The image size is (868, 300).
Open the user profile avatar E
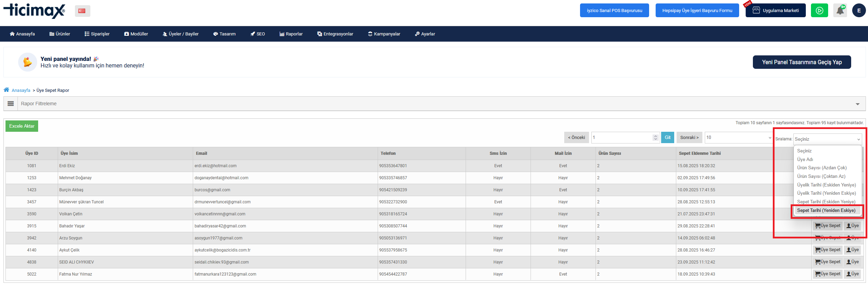click(859, 11)
